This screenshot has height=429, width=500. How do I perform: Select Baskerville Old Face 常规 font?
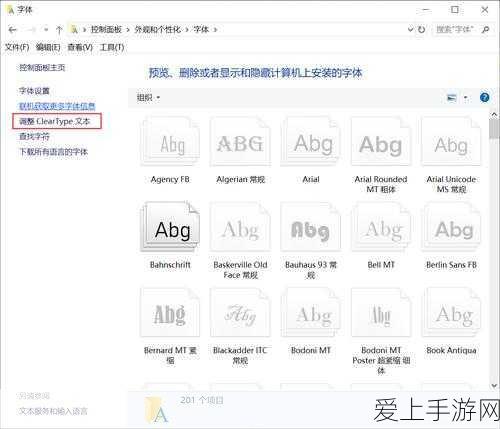[x=240, y=227]
